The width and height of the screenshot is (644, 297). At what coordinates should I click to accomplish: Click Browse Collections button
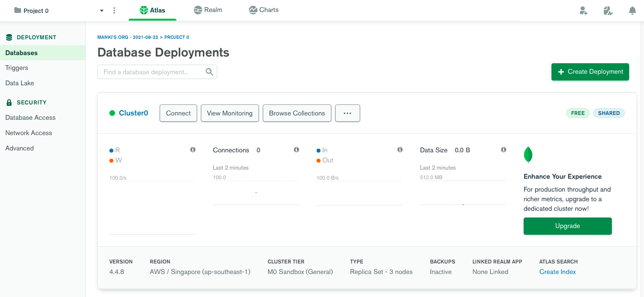click(297, 113)
